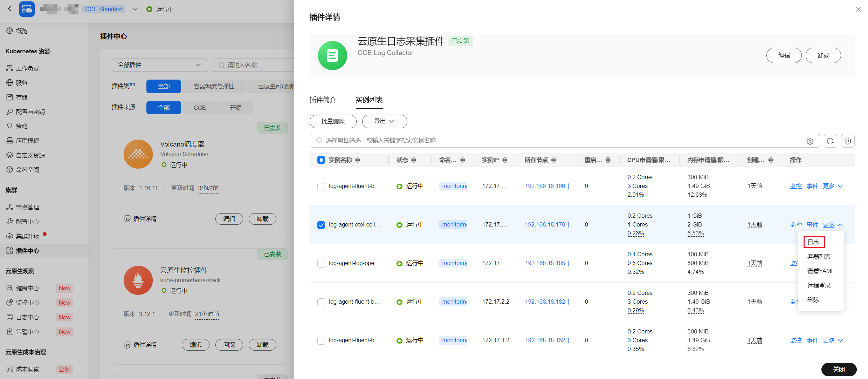Switch to 插件简介 tab
This screenshot has height=379, width=868.
coord(323,100)
